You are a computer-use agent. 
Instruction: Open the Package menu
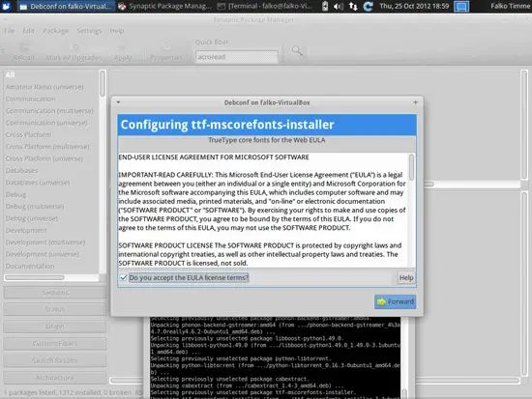tap(56, 31)
